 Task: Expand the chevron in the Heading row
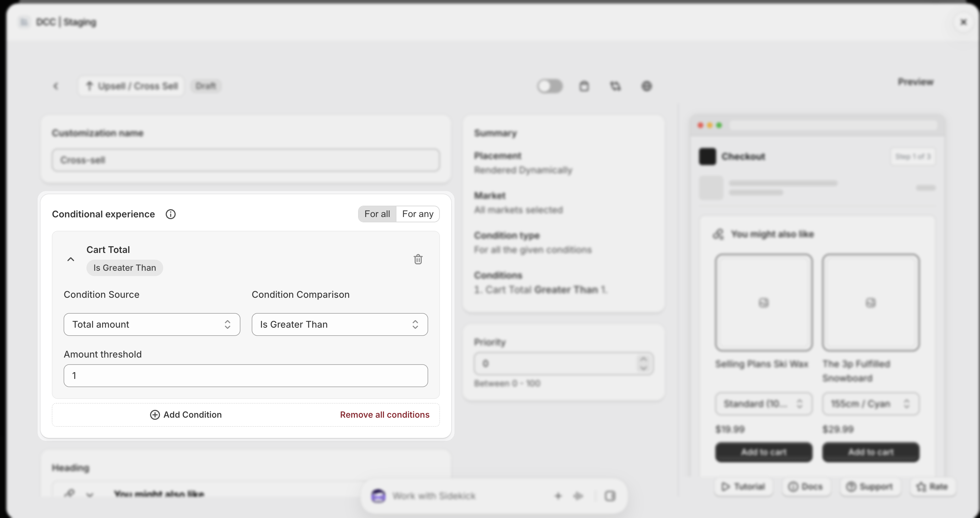(x=90, y=495)
